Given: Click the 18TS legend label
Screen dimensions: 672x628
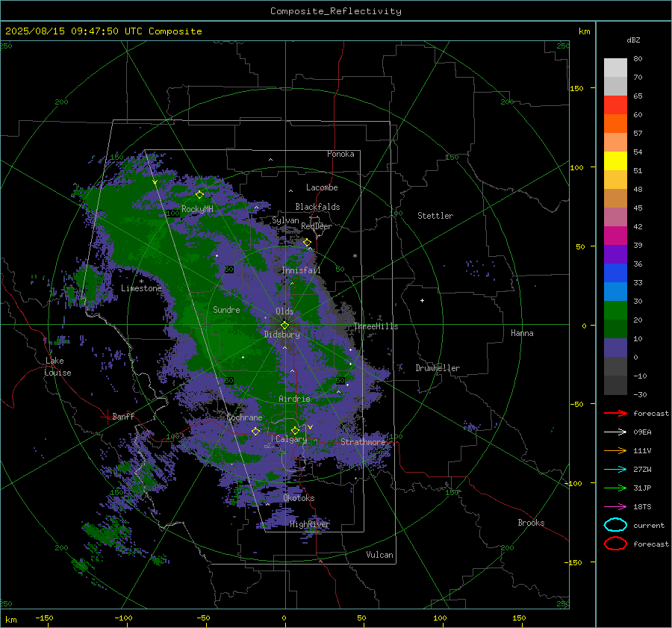Looking at the screenshot, I should (642, 507).
